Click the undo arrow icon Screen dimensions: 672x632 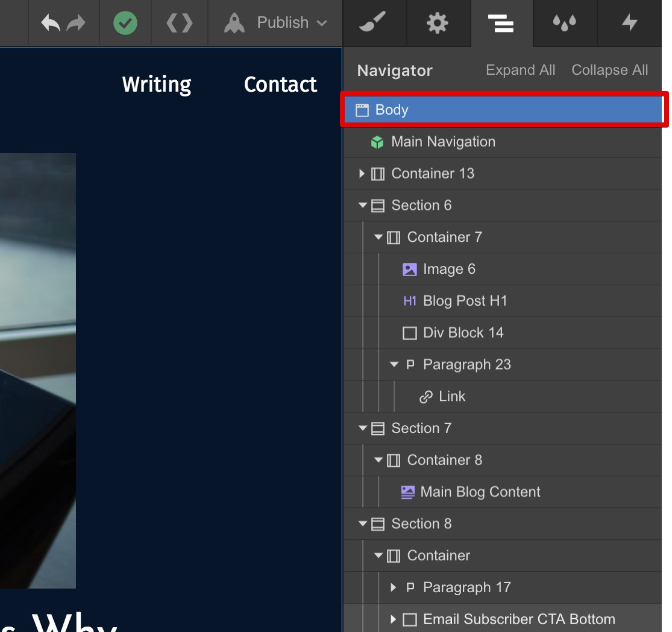coord(50,23)
